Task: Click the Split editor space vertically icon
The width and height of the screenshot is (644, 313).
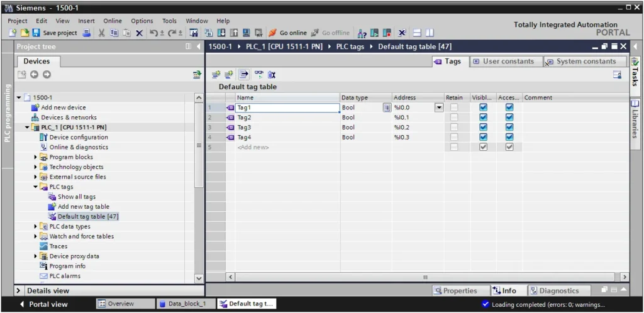Action: pos(430,33)
